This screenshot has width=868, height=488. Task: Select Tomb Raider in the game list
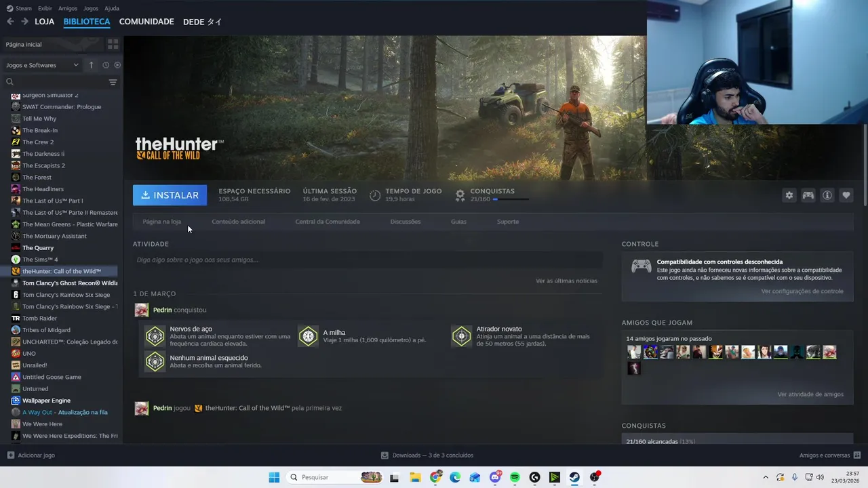[x=39, y=318]
